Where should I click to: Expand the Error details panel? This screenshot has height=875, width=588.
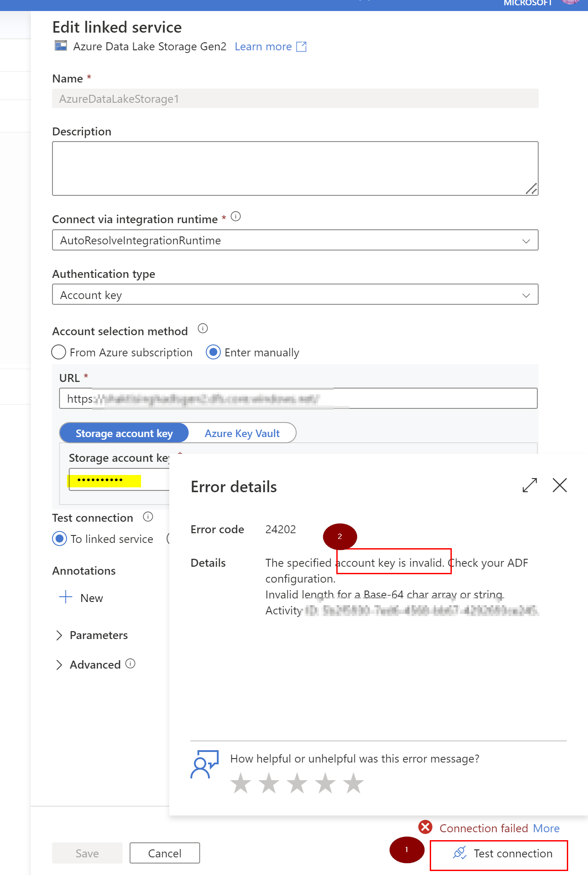(x=530, y=486)
